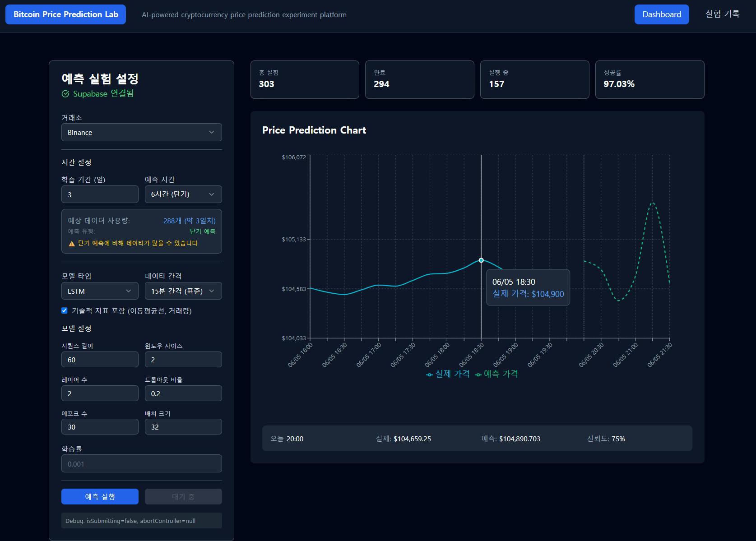Open the 거래소 Binance dropdown
Image resolution: width=756 pixels, height=541 pixels.
point(142,132)
